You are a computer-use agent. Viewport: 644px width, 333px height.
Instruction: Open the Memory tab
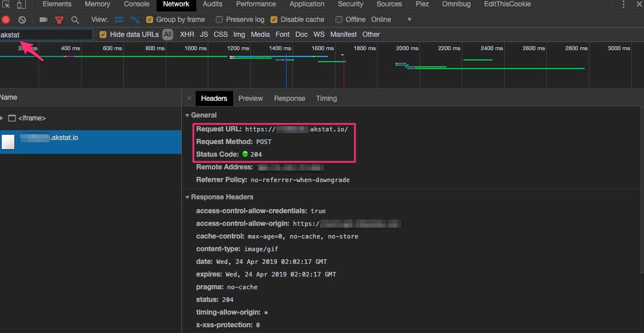coord(97,5)
